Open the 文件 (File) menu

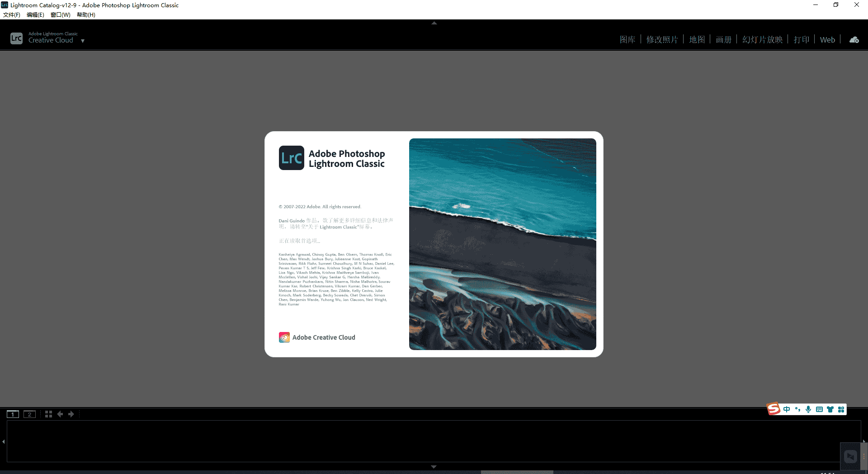(12, 14)
